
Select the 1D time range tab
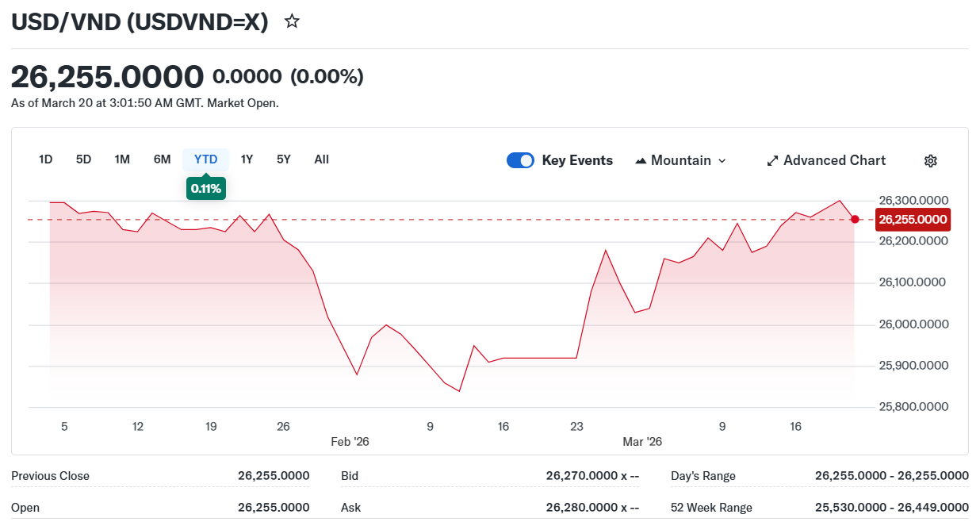45,159
